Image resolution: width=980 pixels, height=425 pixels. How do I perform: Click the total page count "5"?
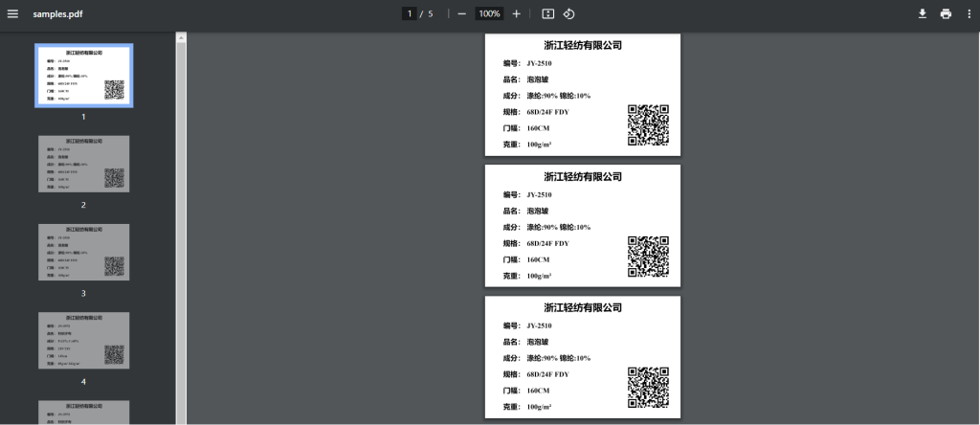click(x=430, y=13)
